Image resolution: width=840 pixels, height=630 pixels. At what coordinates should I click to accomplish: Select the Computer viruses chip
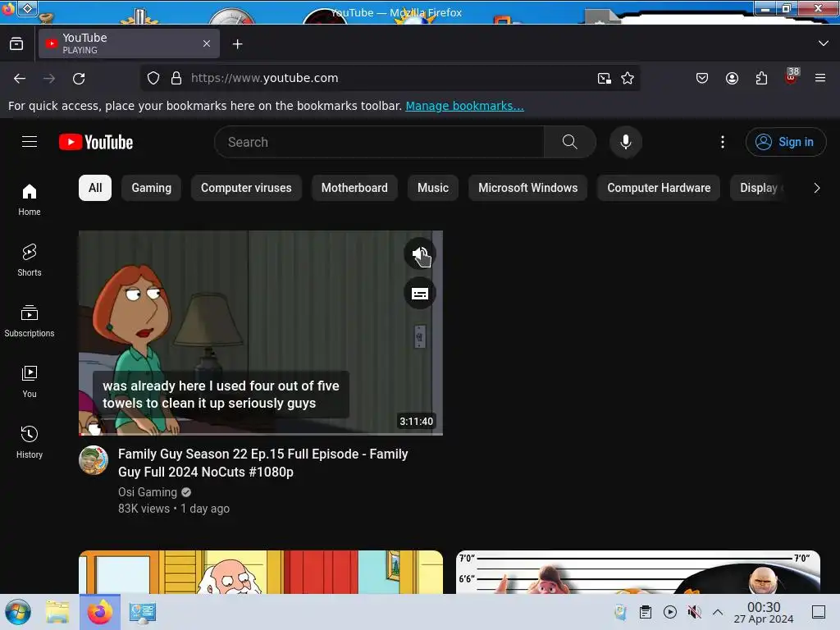pyautogui.click(x=246, y=188)
